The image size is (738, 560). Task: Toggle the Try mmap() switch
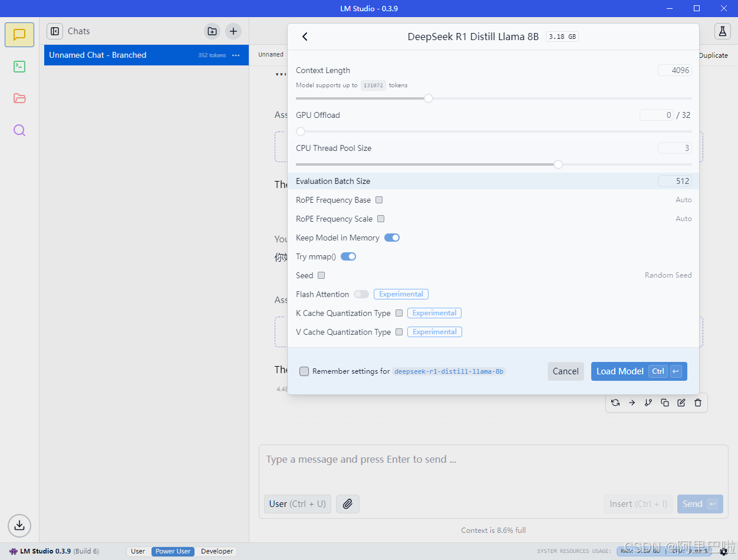[348, 256]
